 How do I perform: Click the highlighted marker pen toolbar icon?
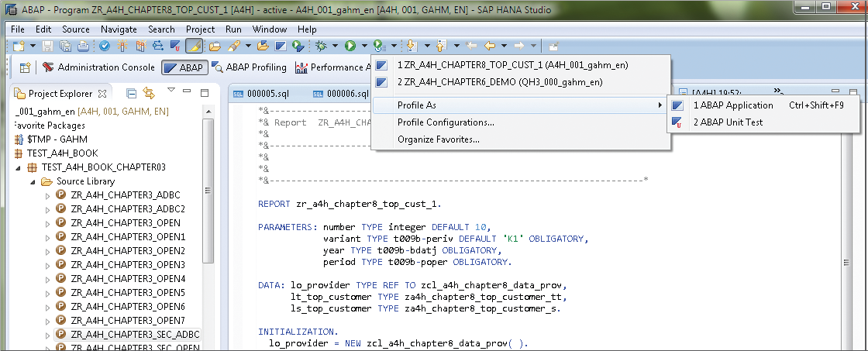[195, 46]
